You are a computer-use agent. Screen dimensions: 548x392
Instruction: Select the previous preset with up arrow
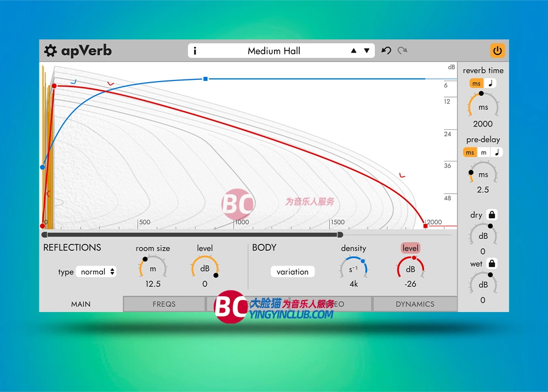[x=353, y=51]
